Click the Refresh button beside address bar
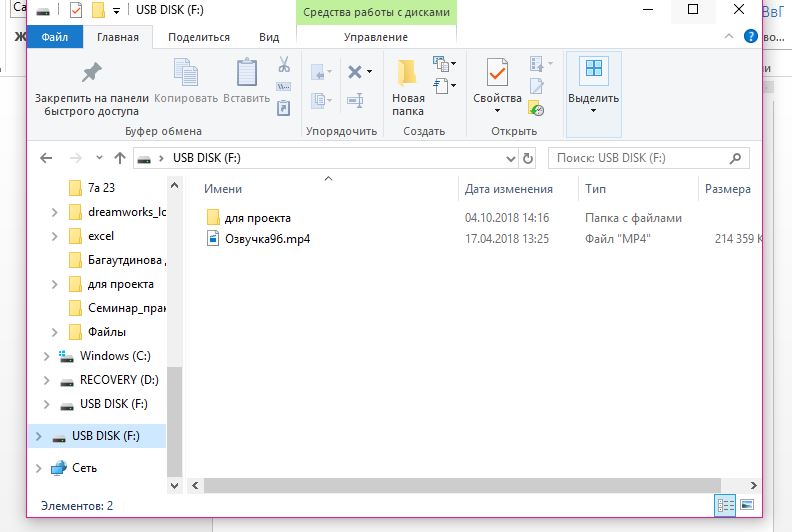 (x=528, y=159)
